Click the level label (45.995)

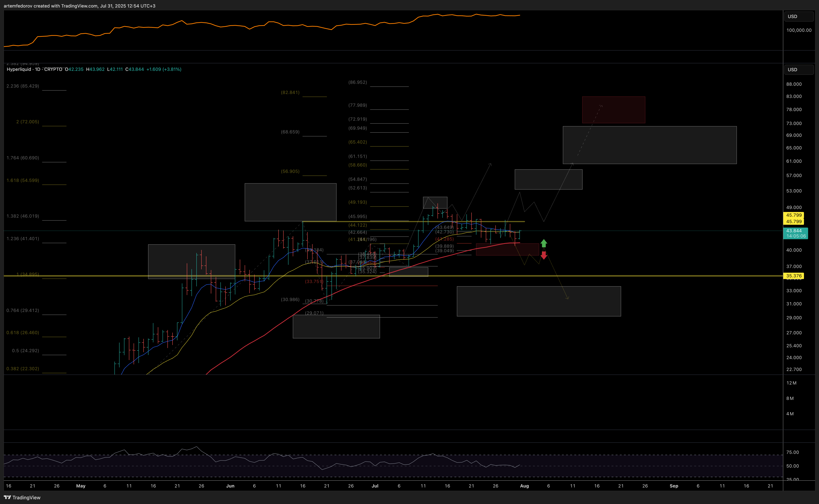coord(358,217)
